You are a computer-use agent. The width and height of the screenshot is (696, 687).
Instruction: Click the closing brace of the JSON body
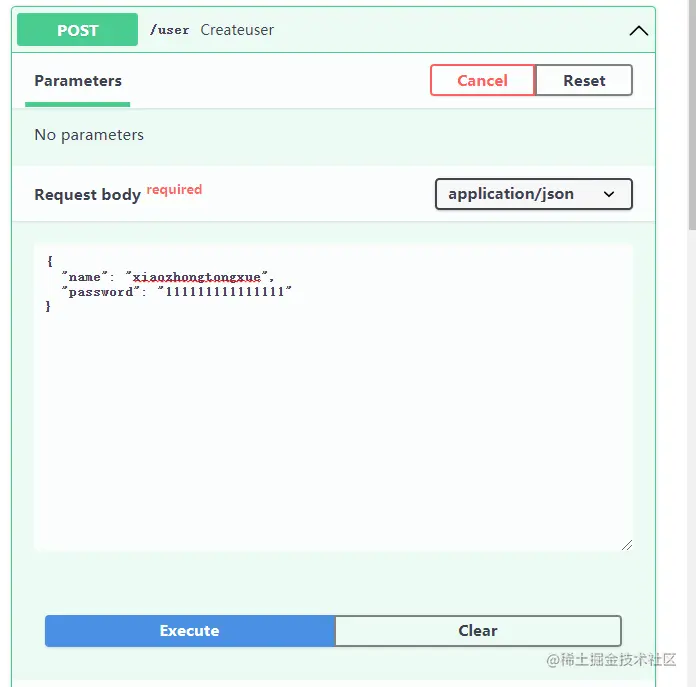(x=48, y=306)
